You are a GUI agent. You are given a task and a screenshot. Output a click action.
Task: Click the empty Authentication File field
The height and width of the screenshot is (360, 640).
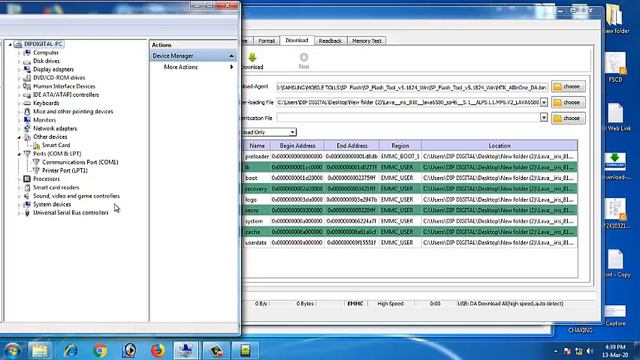(x=408, y=118)
